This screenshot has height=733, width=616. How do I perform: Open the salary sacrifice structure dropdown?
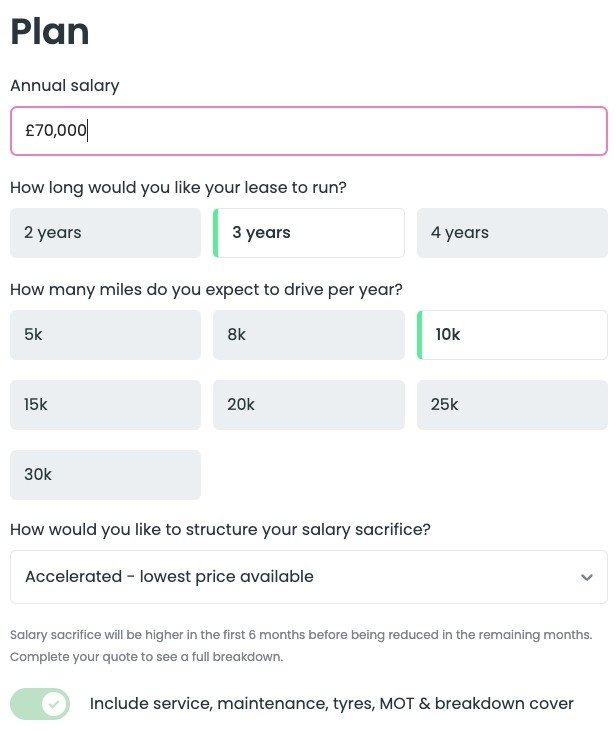[x=308, y=577]
